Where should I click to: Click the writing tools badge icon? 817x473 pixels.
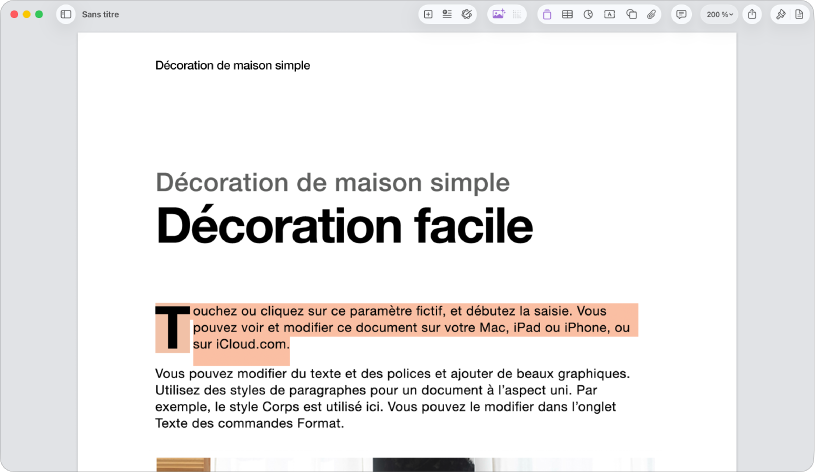point(467,15)
